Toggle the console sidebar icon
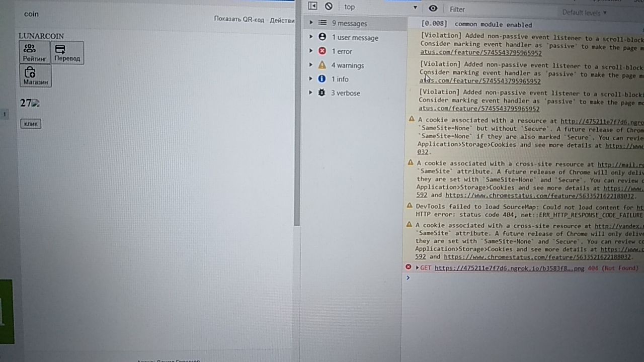 (312, 6)
